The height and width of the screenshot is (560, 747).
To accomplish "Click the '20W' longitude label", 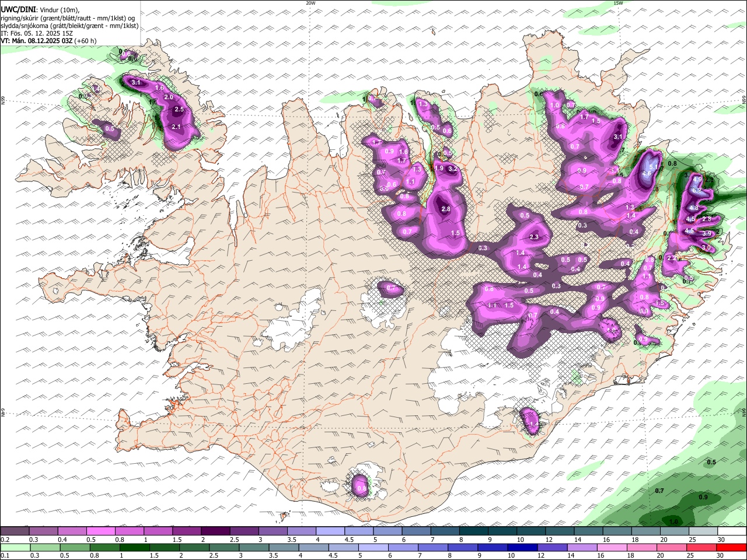I will [310, 3].
